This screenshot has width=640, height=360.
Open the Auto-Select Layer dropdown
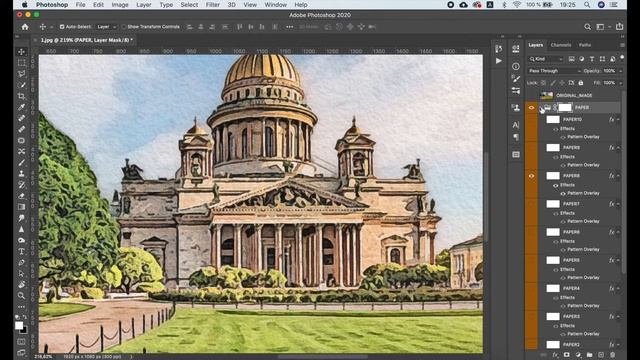point(107,27)
